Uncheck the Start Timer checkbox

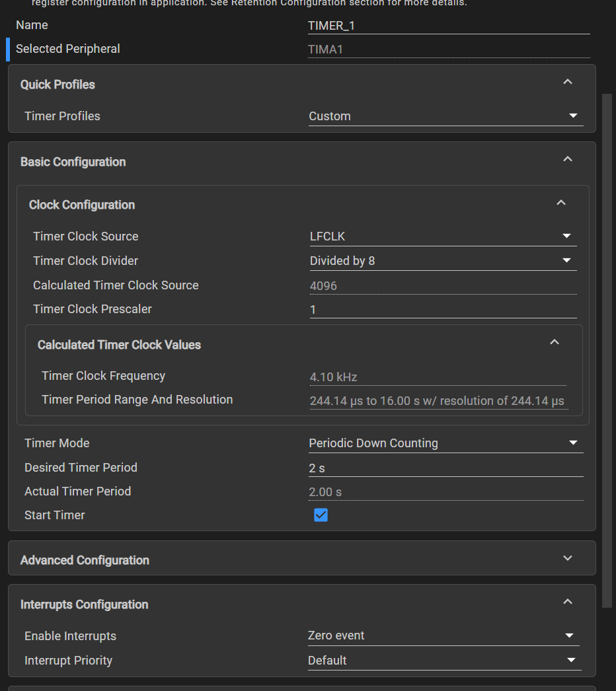tap(321, 515)
